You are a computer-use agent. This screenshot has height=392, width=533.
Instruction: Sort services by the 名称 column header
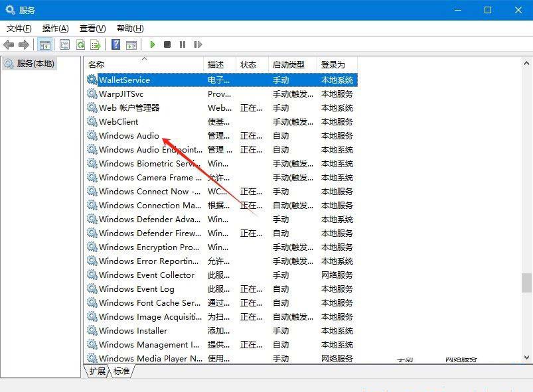click(97, 64)
